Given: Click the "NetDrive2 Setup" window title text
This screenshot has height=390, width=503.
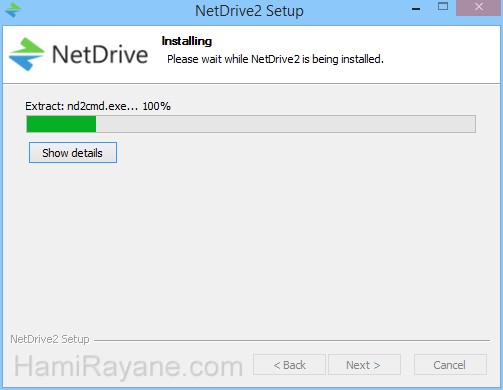Looking at the screenshot, I should tap(249, 11).
